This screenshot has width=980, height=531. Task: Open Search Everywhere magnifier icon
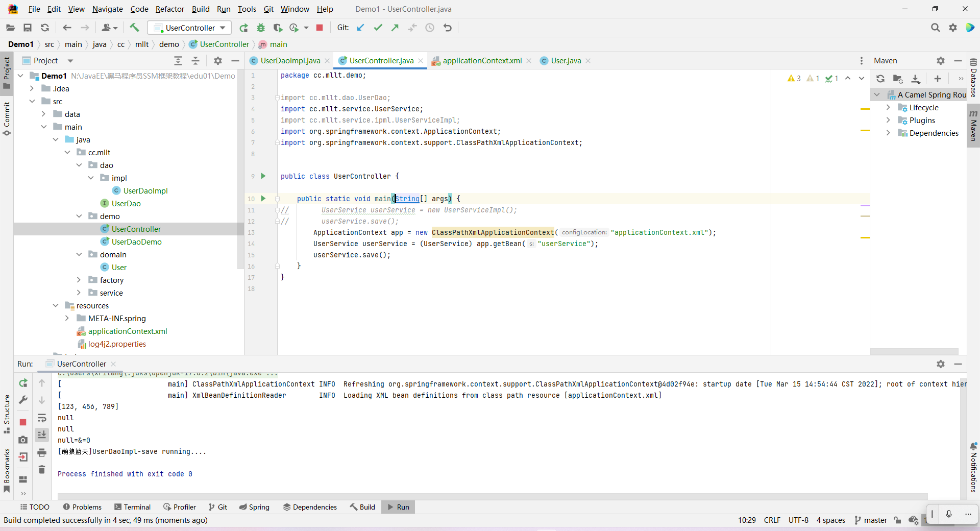click(x=935, y=28)
